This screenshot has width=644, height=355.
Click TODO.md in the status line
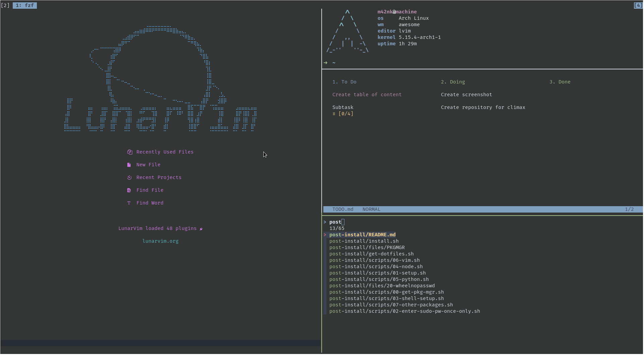[x=343, y=210]
